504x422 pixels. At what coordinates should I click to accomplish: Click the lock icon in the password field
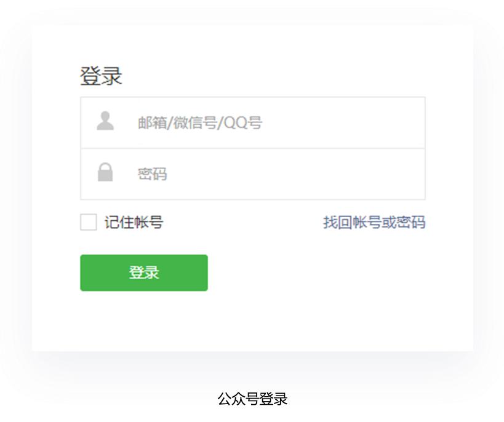click(x=106, y=172)
